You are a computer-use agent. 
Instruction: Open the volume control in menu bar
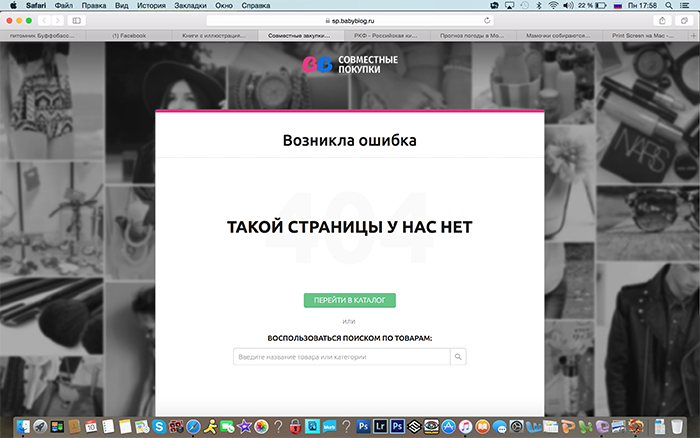coord(568,5)
